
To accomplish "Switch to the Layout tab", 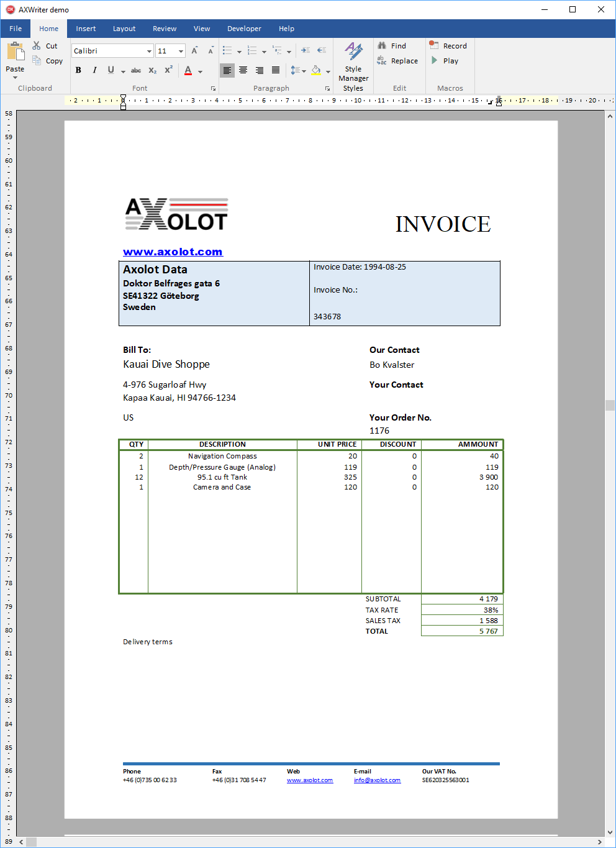I will 124,29.
